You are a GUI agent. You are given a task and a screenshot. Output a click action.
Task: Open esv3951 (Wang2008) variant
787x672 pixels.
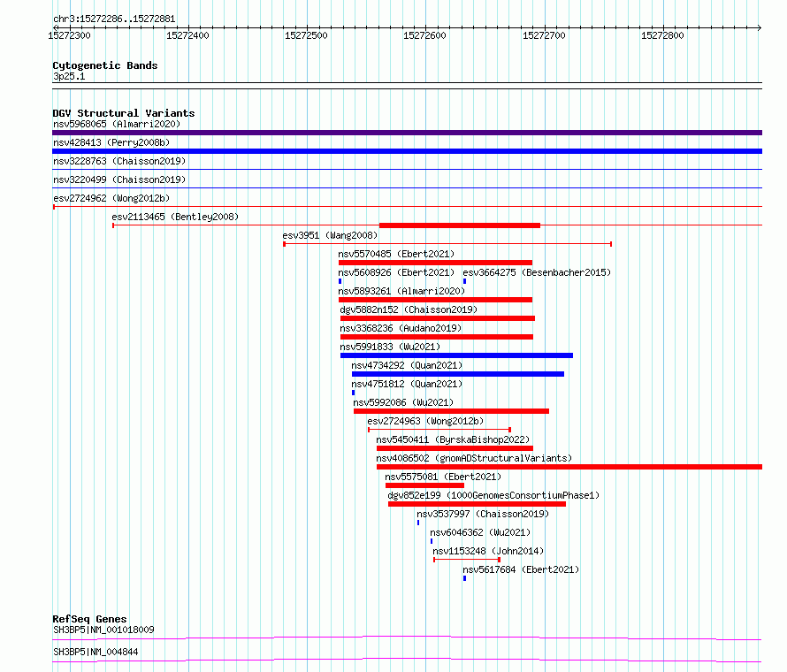(x=330, y=235)
